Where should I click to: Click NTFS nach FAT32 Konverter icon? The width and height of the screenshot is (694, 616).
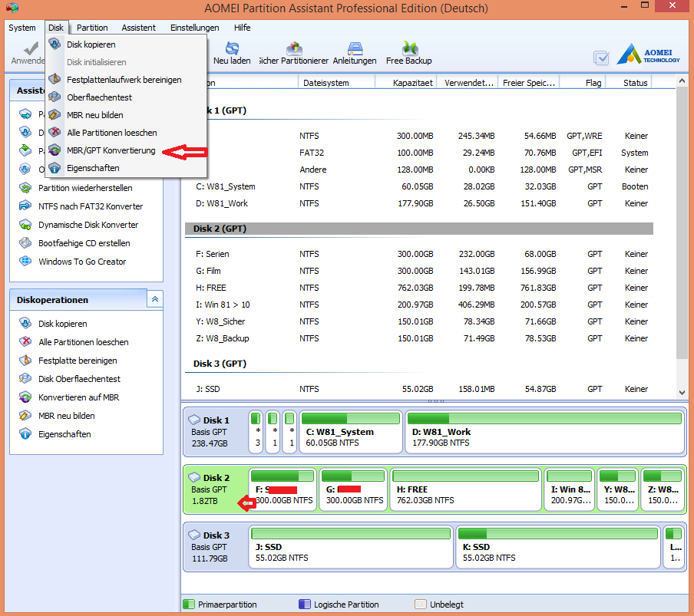[x=25, y=206]
